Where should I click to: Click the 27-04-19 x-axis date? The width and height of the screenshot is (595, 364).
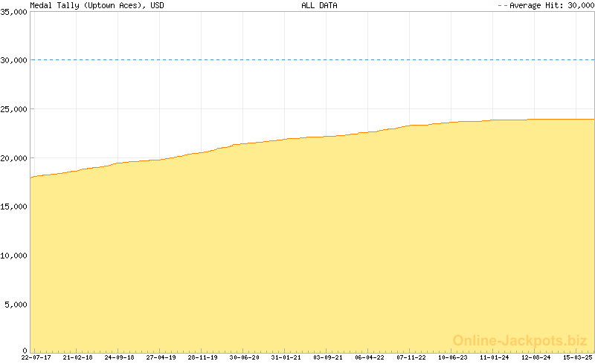161,357
